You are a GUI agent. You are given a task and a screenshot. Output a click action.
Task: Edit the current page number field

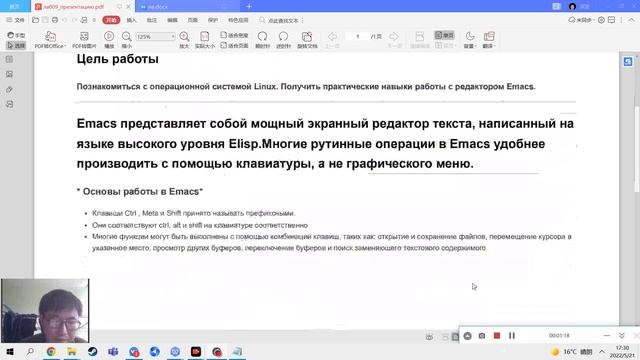click(x=358, y=36)
